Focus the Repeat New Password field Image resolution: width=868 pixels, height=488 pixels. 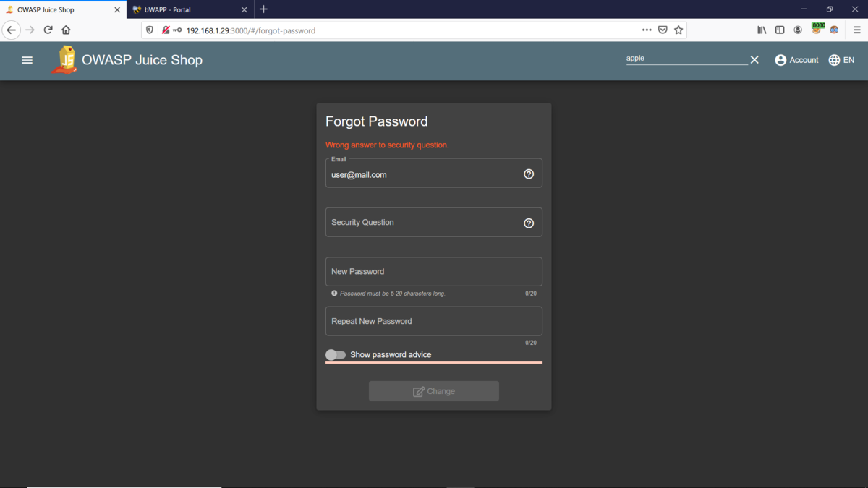(x=434, y=321)
